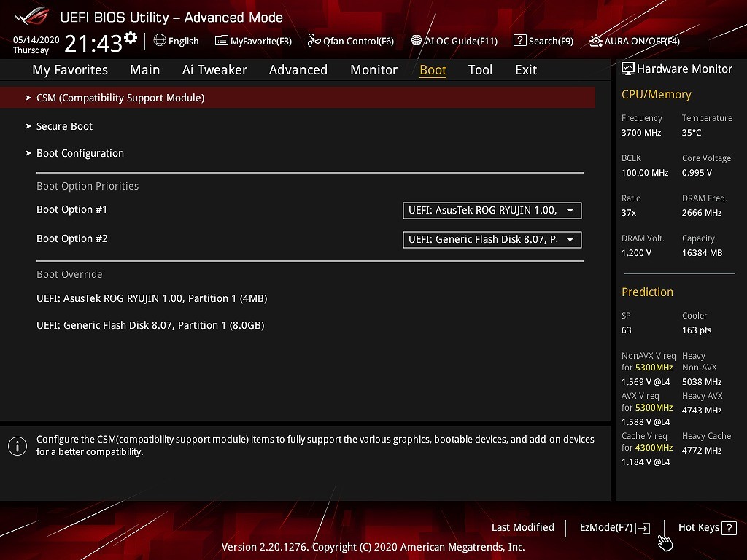The image size is (747, 560).
Task: Click the Hot Keys question mark icon
Action: (x=729, y=528)
